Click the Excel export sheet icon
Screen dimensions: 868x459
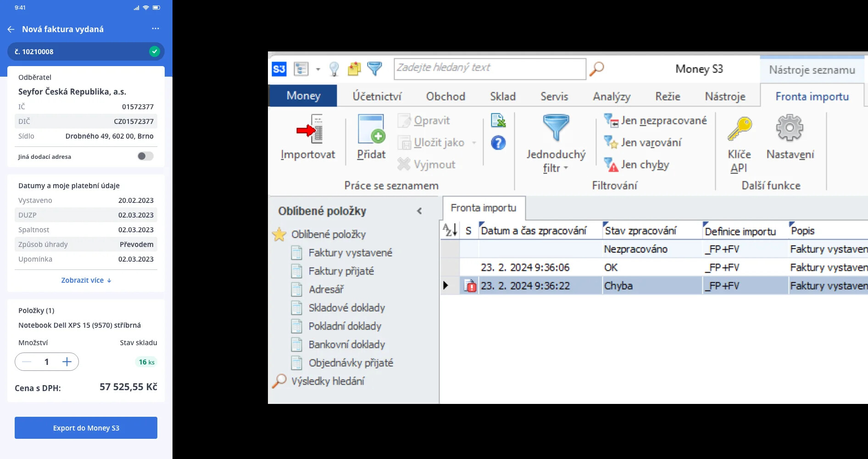point(498,121)
